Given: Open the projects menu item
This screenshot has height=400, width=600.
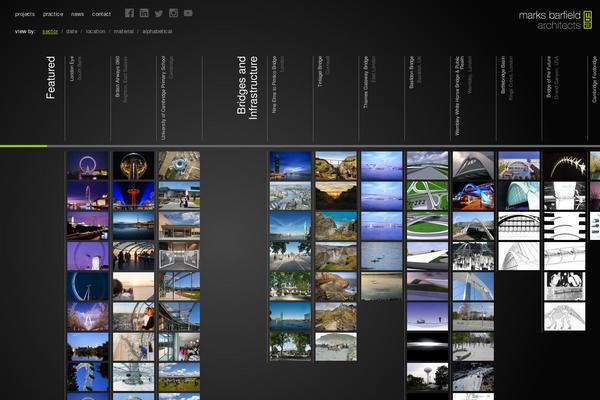Looking at the screenshot, I should pos(25,14).
